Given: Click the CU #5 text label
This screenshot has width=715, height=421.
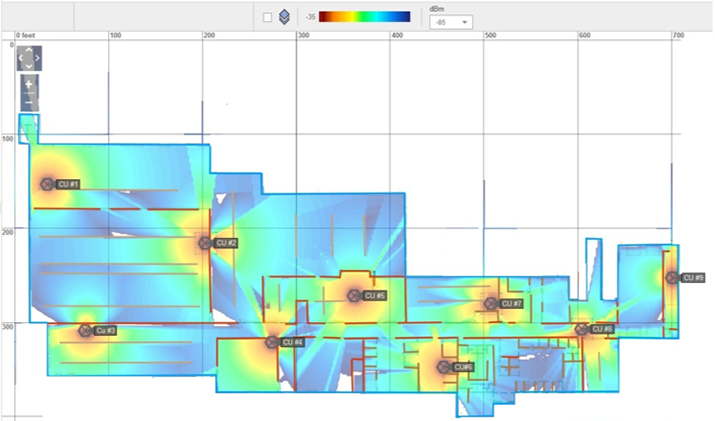Looking at the screenshot, I should pyautogui.click(x=375, y=296).
